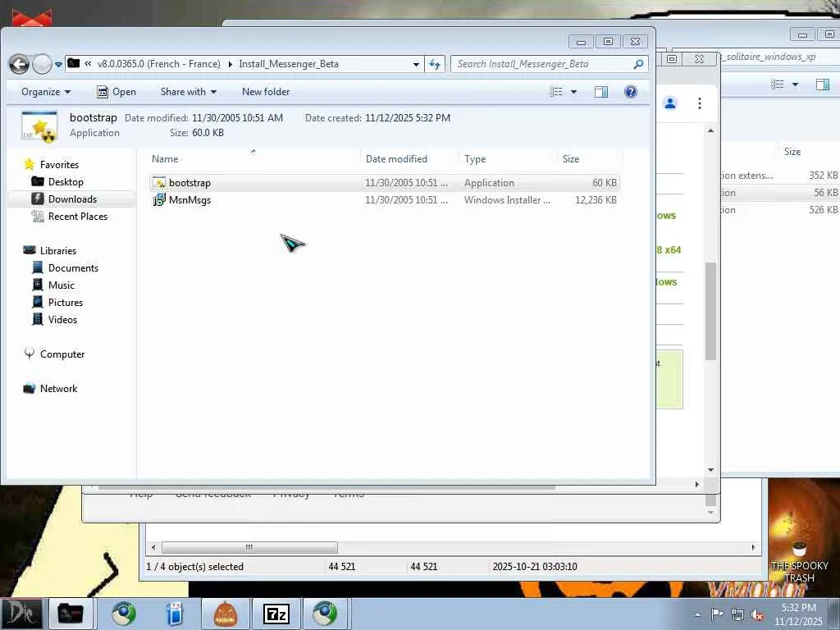The width and height of the screenshot is (840, 630).
Task: Create a New folder
Action: coord(266,92)
